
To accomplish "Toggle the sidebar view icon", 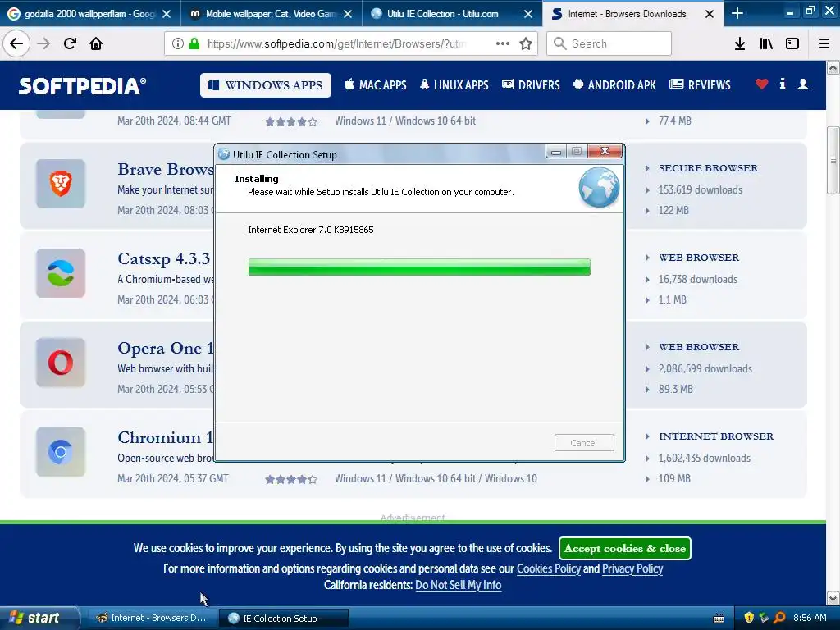I will pos(792,43).
